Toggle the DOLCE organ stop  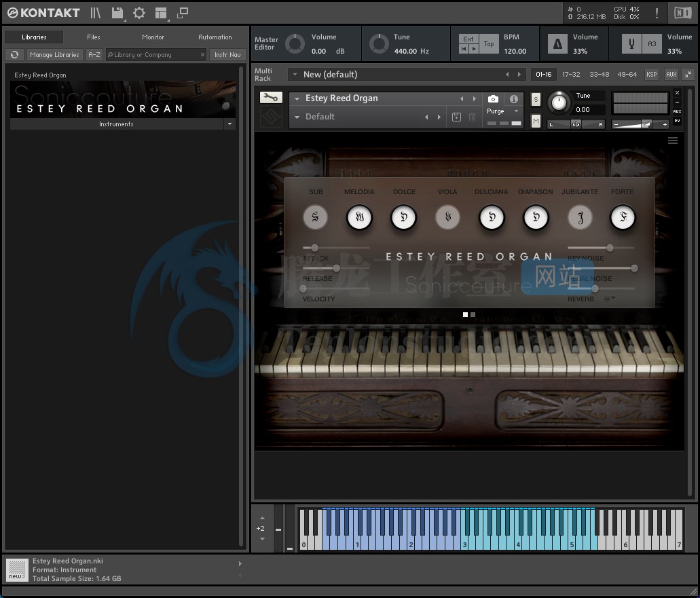click(403, 217)
